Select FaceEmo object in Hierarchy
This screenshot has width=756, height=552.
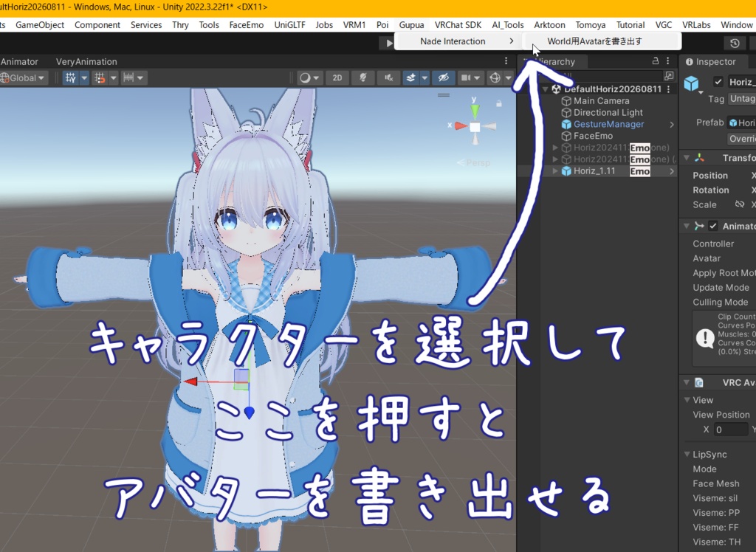593,136
